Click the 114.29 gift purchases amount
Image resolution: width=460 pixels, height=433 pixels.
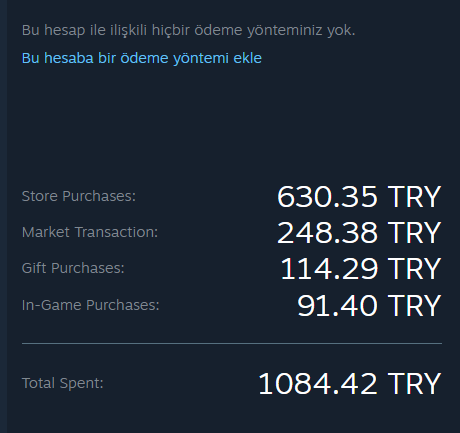click(x=329, y=269)
